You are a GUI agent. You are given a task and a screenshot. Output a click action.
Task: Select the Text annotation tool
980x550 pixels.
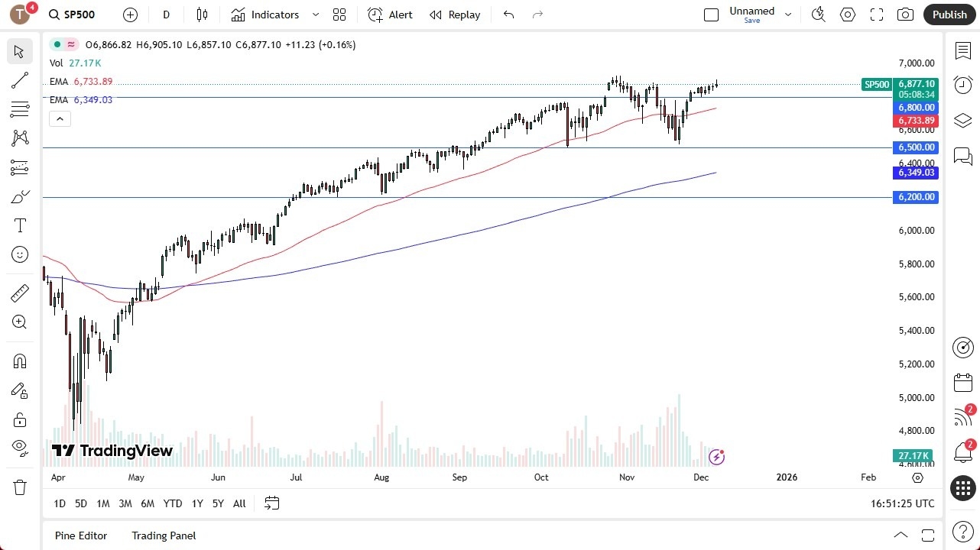click(x=20, y=225)
